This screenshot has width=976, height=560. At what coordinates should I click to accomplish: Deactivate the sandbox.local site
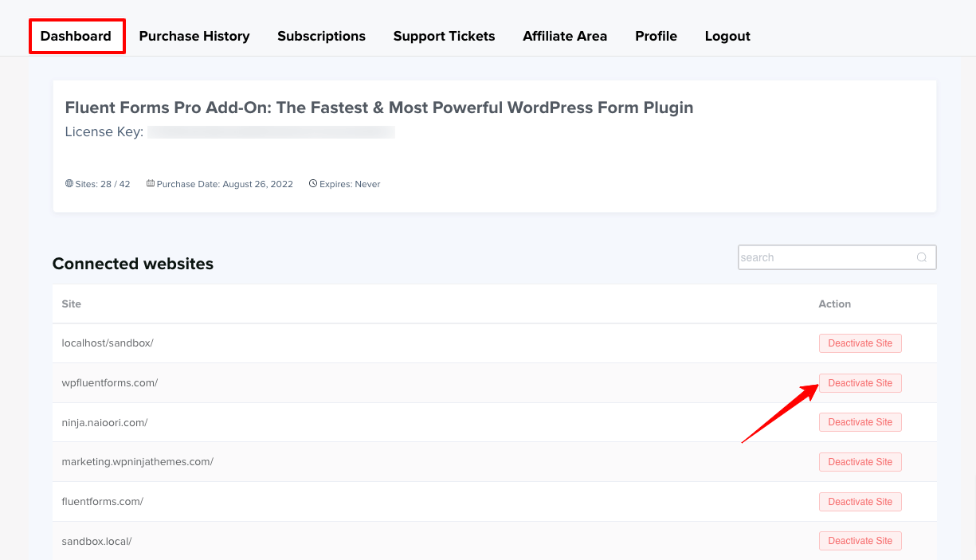click(x=860, y=541)
